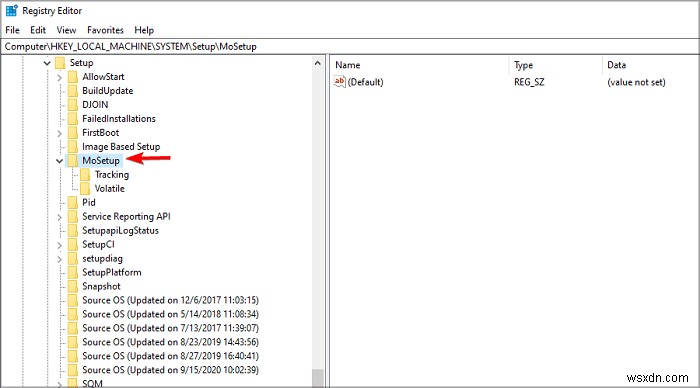Select the SetupapiLogStatus key
700x388 pixels.
pos(121,230)
